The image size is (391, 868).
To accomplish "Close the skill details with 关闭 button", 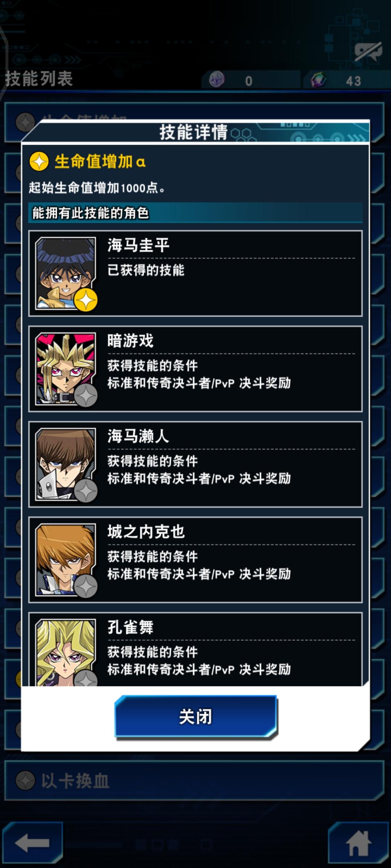I will pyautogui.click(x=196, y=716).
